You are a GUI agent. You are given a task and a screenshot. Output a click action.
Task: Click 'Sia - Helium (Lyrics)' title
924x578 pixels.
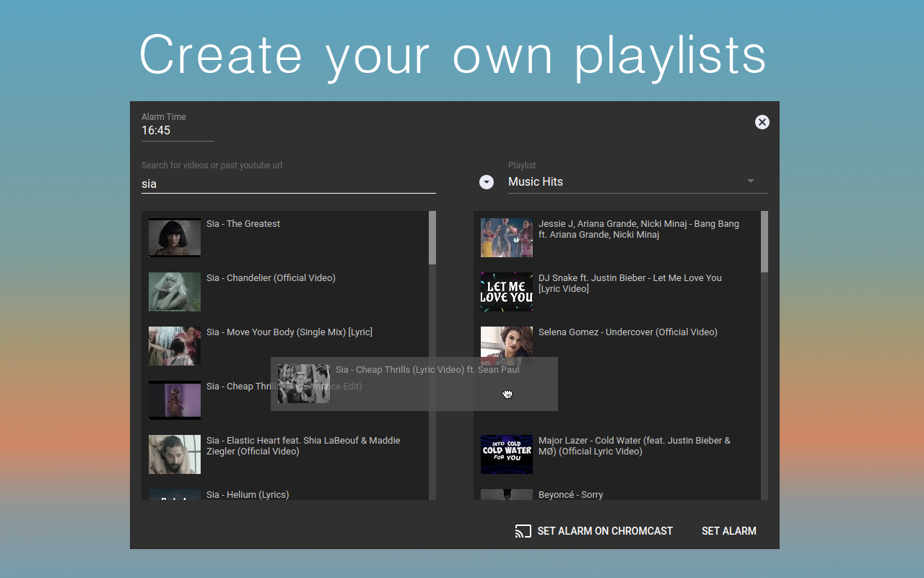tap(248, 495)
